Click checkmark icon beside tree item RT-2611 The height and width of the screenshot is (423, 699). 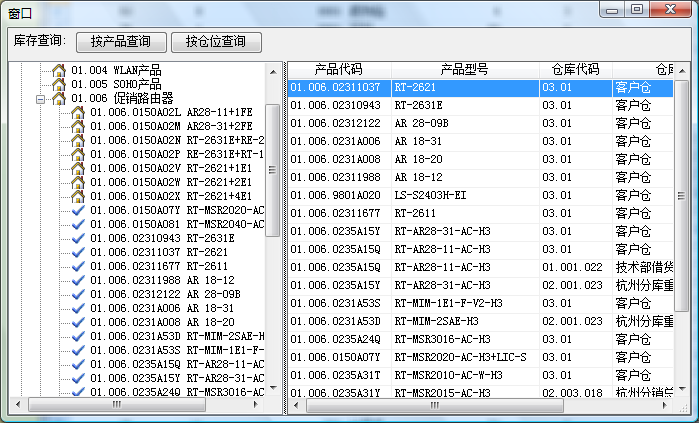78,266
